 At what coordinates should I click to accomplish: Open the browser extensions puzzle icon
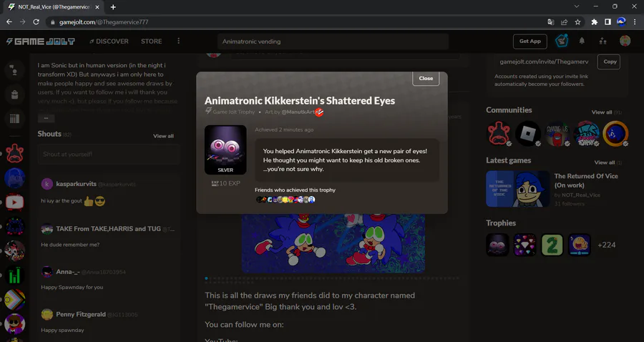pyautogui.click(x=594, y=22)
